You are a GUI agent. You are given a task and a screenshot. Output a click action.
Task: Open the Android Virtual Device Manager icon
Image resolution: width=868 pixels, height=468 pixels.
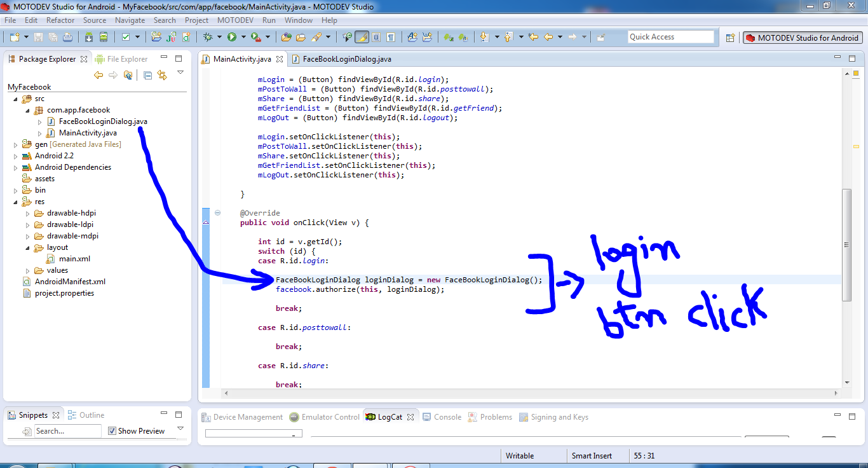104,37
